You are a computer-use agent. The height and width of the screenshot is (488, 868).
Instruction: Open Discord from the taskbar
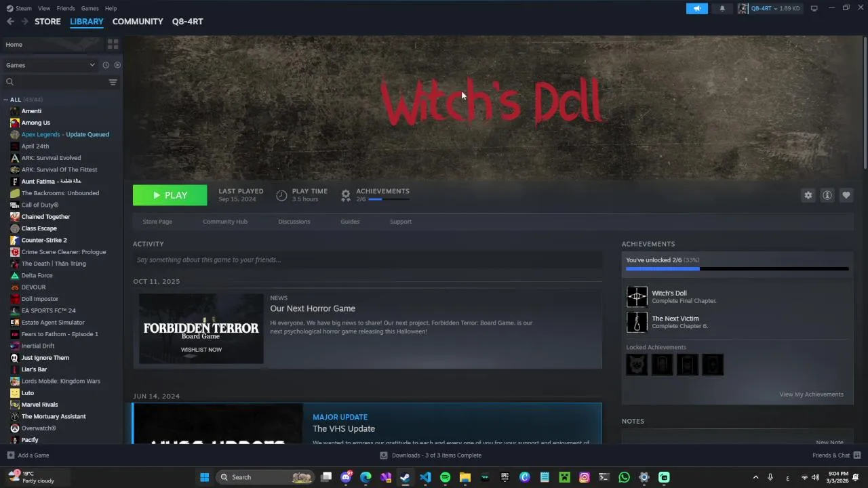347,477
